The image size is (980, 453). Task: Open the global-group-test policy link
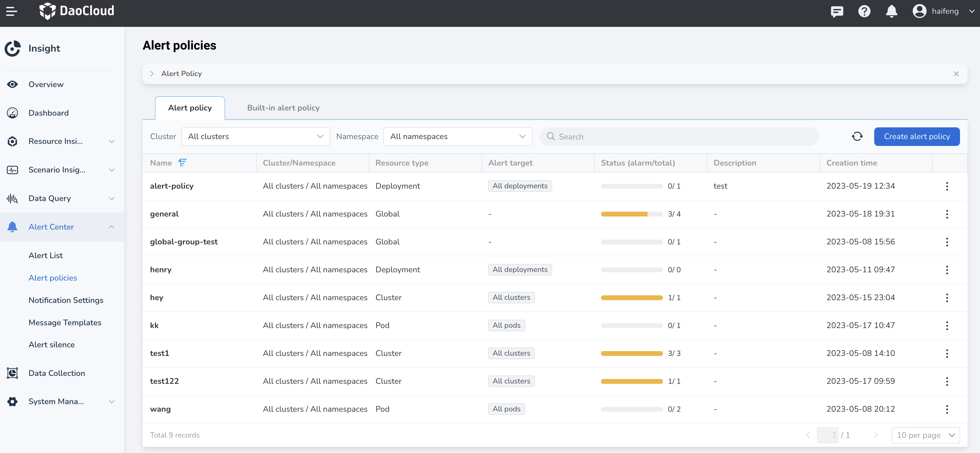tap(184, 242)
